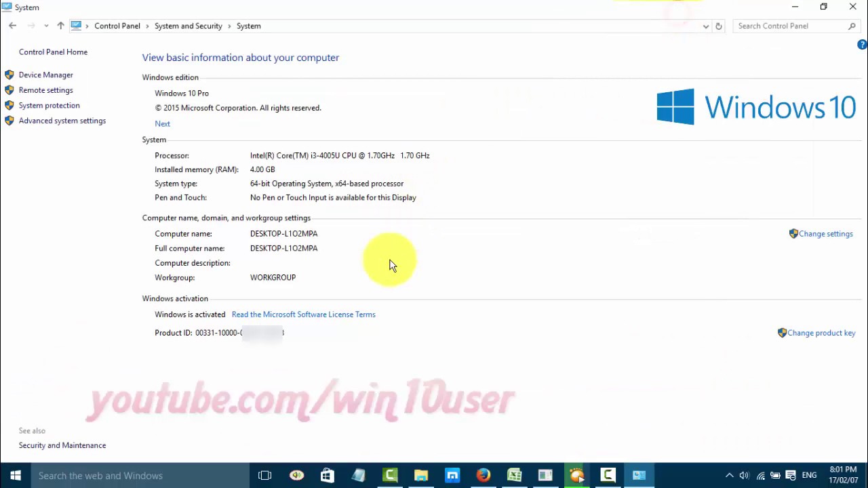
Task: Click the computer icon in address bar
Action: (x=76, y=26)
